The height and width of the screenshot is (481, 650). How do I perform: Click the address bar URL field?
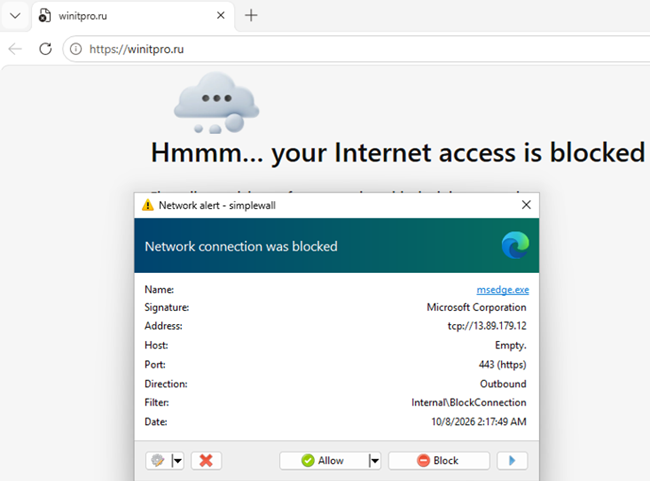(x=357, y=49)
